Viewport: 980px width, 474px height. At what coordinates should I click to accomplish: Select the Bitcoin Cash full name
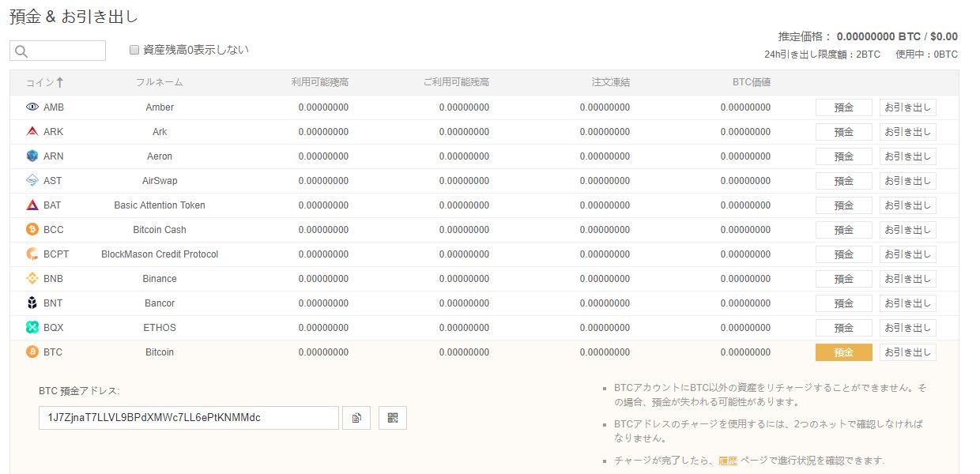click(x=160, y=230)
